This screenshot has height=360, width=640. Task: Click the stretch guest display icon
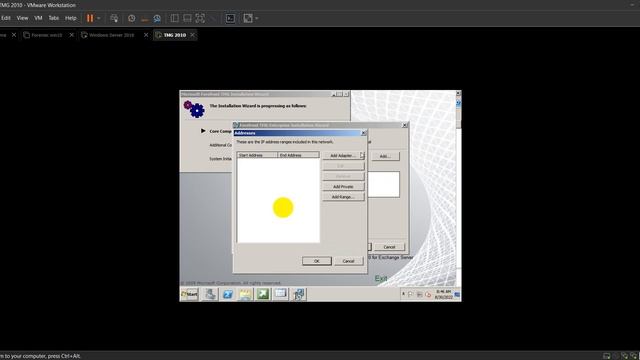point(248,18)
